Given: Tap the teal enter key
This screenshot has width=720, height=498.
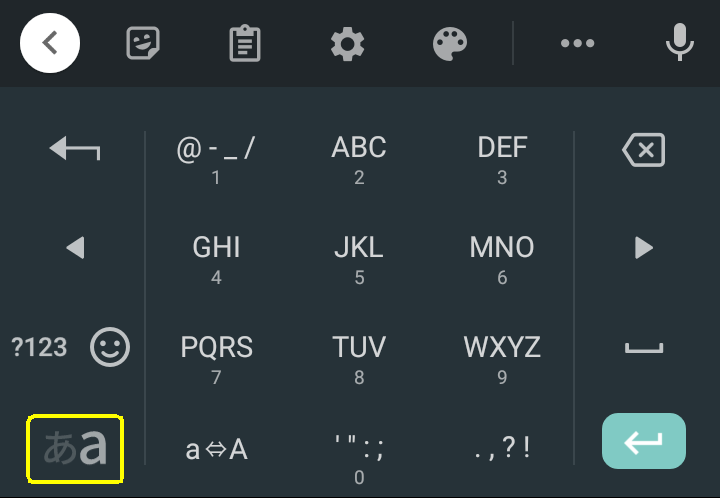Looking at the screenshot, I should pyautogui.click(x=644, y=441).
